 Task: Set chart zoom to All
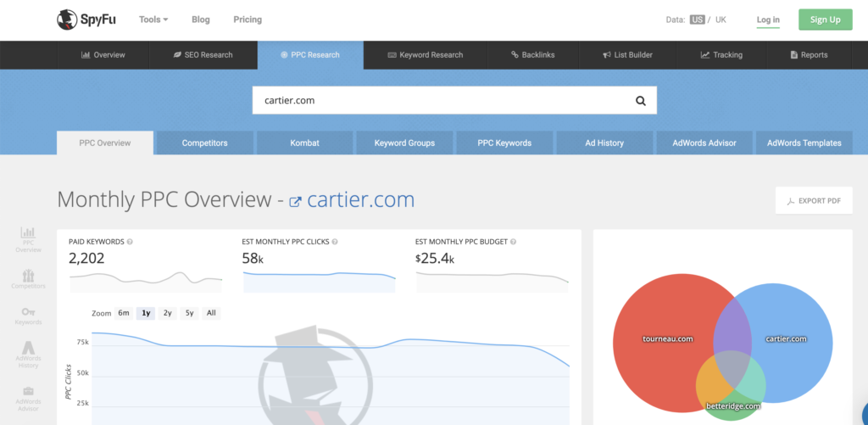[x=211, y=313]
